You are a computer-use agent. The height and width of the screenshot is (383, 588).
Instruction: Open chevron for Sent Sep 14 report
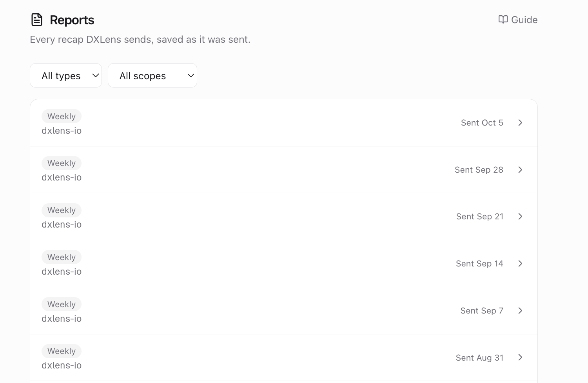(520, 264)
